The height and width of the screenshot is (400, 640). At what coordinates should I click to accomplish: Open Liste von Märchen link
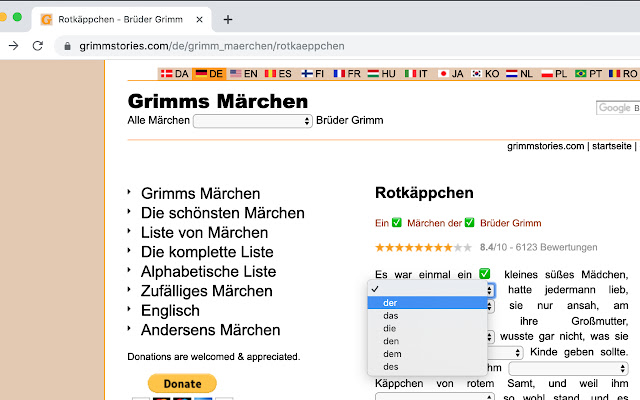coord(204,233)
